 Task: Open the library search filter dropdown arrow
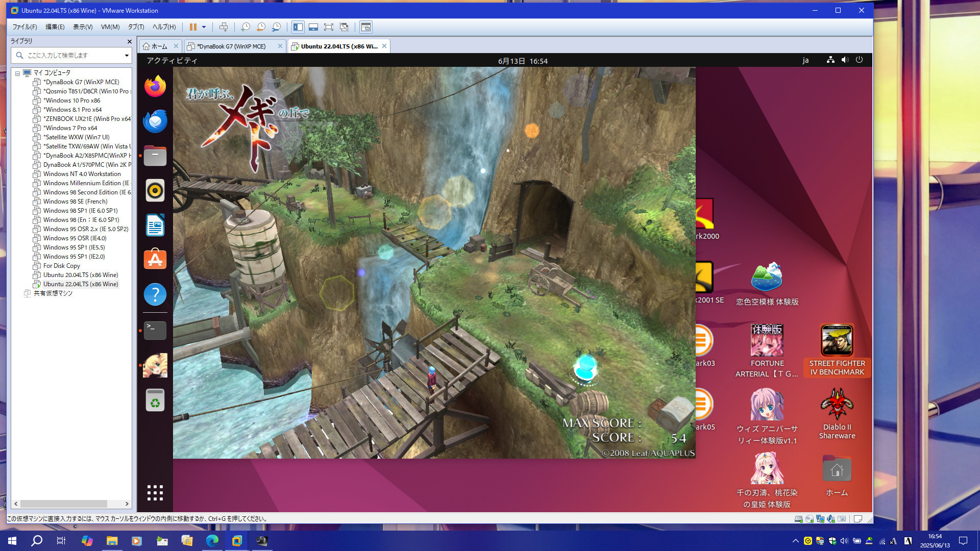click(127, 55)
